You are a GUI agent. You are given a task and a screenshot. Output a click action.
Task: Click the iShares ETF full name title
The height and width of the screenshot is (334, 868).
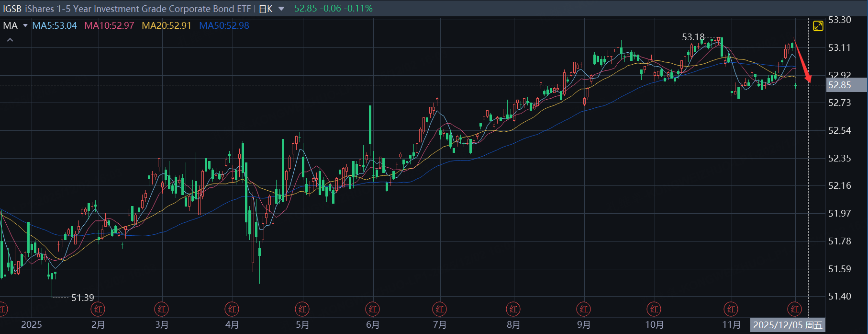(x=138, y=9)
